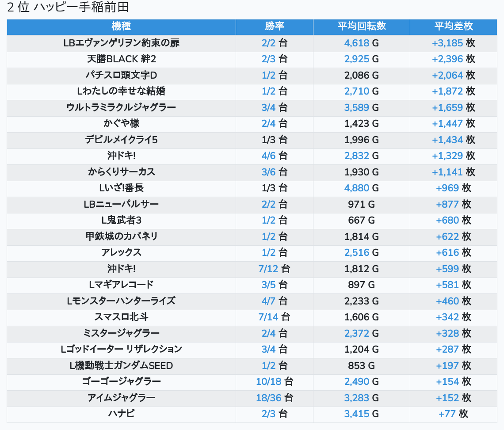Click the 平均回転数 column header
The width and height of the screenshot is (504, 430).
pos(362,27)
